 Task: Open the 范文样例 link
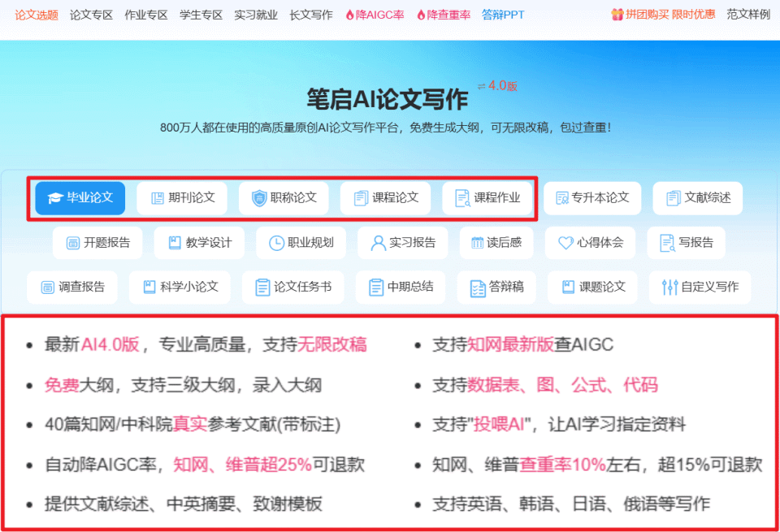coord(748,15)
